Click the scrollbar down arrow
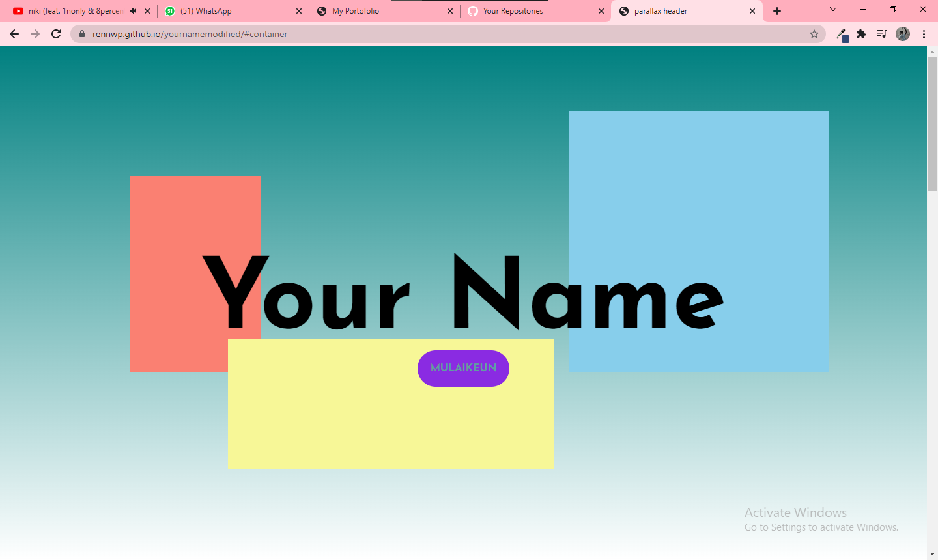Screen dimensions: 938x560 coord(932,555)
